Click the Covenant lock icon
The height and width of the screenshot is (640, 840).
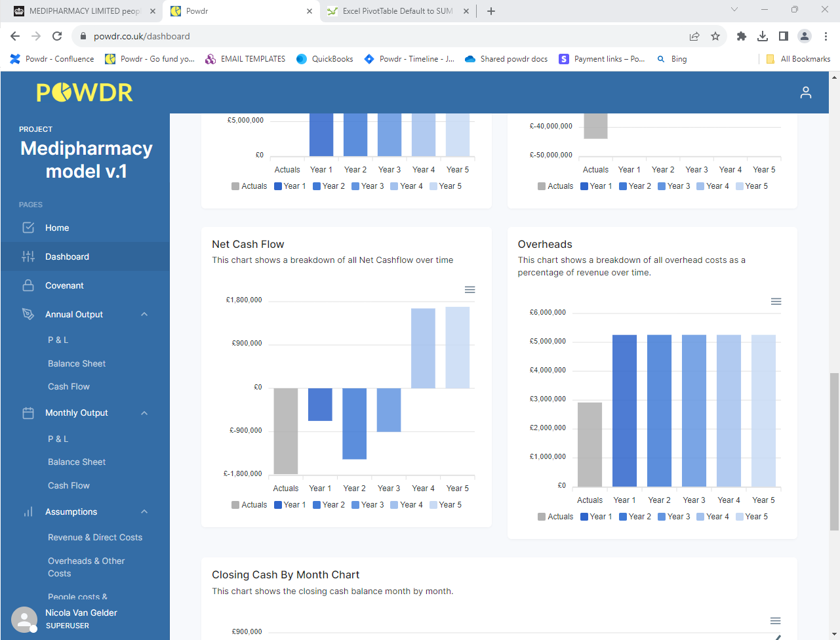coord(29,285)
